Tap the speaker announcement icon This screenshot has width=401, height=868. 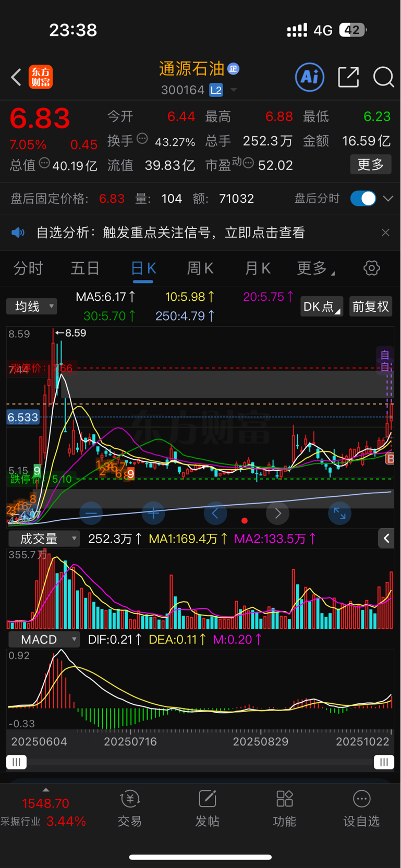click(18, 233)
